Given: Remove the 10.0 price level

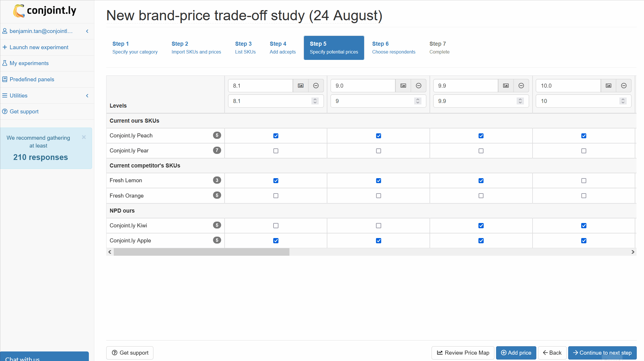Looking at the screenshot, I should [624, 86].
